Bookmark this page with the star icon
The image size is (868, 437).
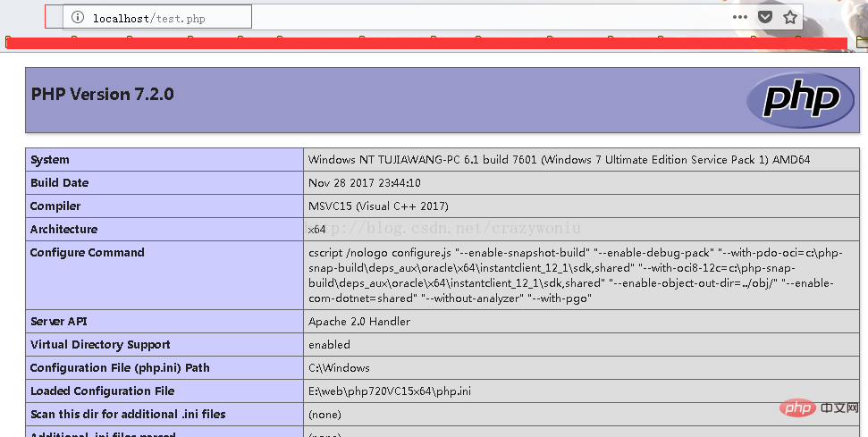tap(790, 16)
